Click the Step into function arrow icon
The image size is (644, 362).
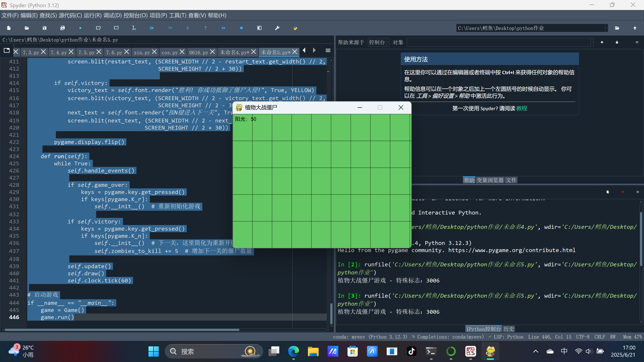coord(188,28)
